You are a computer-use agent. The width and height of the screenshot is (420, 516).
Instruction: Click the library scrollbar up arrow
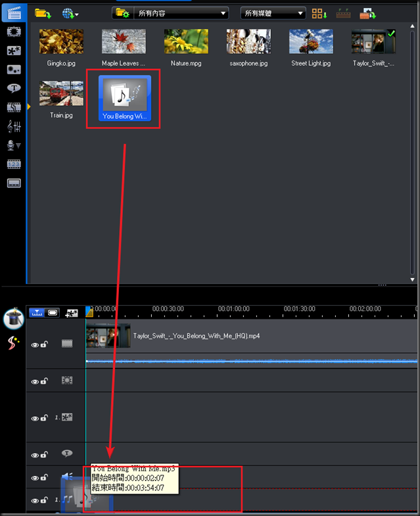[412, 26]
